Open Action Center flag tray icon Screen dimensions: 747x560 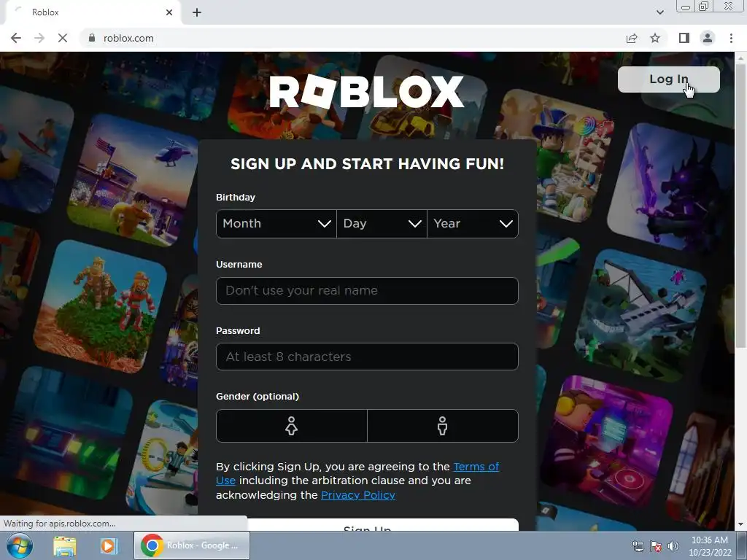[x=656, y=546]
